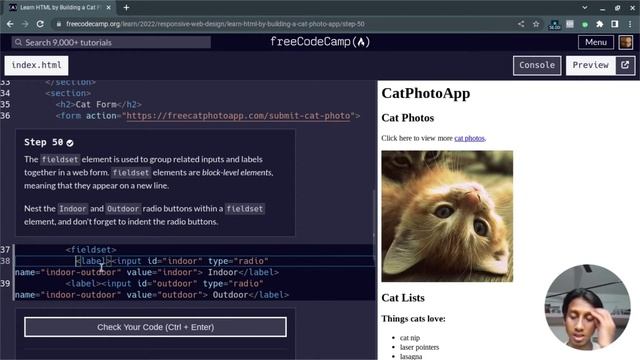This screenshot has height=360, width=640.
Task: Click the green circle extension icon
Action: click(584, 24)
